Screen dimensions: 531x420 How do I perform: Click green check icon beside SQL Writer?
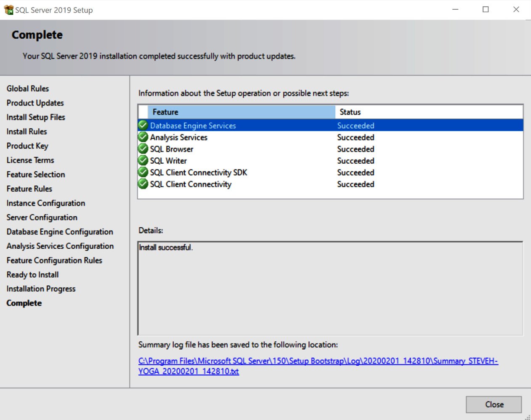click(x=143, y=160)
